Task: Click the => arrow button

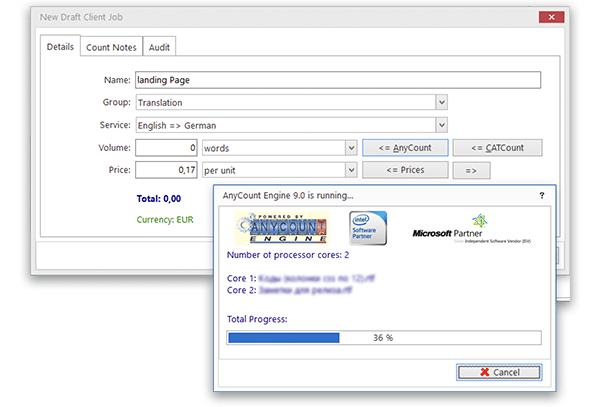Action: pos(471,171)
